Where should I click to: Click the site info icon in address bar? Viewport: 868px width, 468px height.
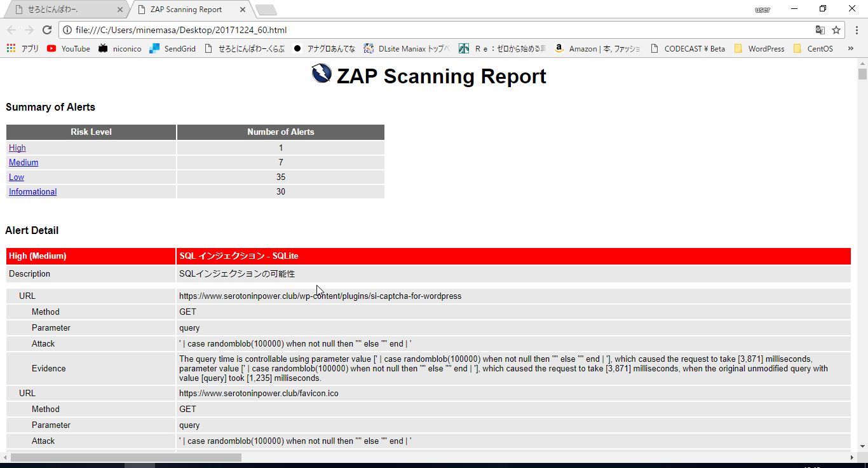tap(68, 30)
